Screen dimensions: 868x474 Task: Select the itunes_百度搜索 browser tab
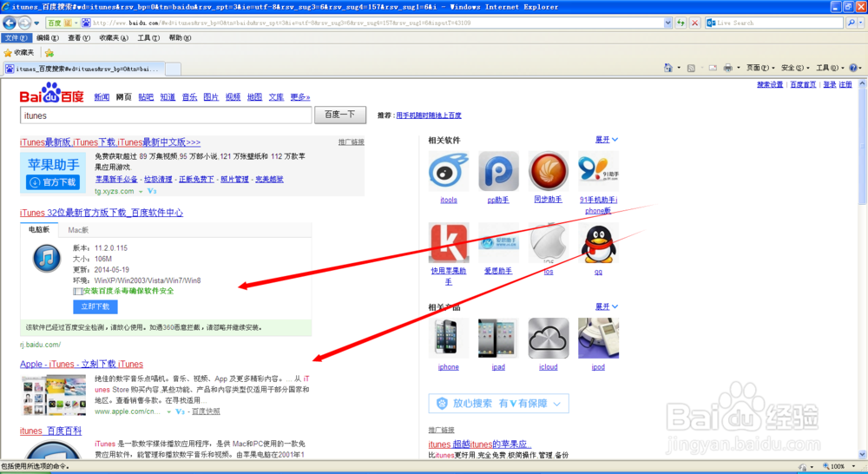click(83, 69)
